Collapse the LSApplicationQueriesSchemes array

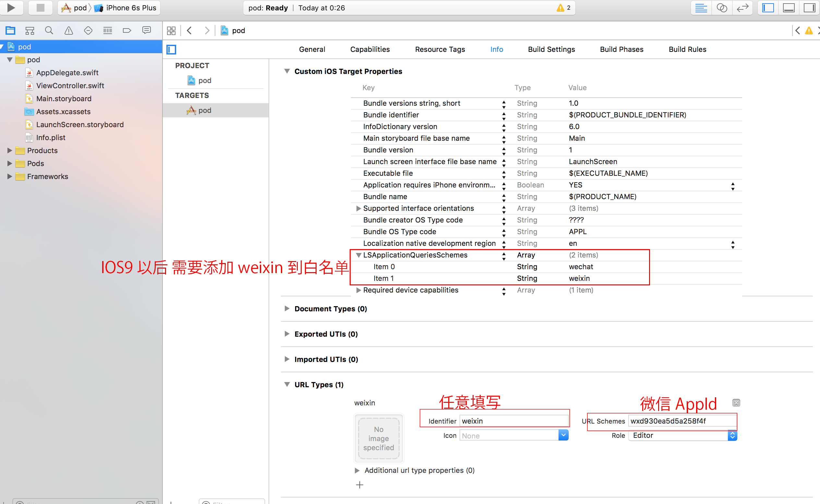coord(359,255)
